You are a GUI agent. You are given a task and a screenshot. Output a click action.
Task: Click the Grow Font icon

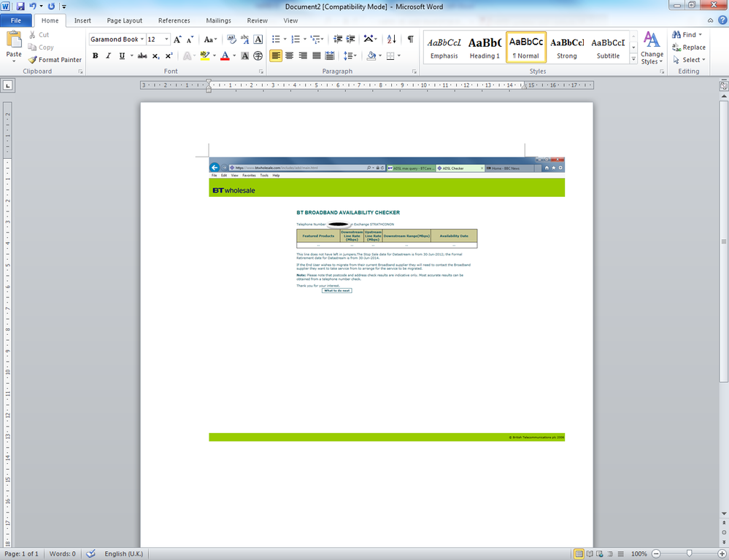(x=177, y=39)
